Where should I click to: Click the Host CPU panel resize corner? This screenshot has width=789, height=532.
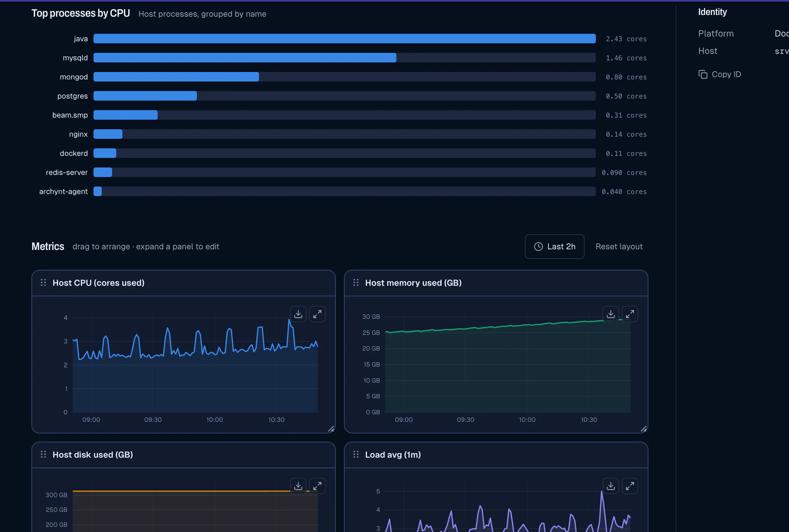331,429
